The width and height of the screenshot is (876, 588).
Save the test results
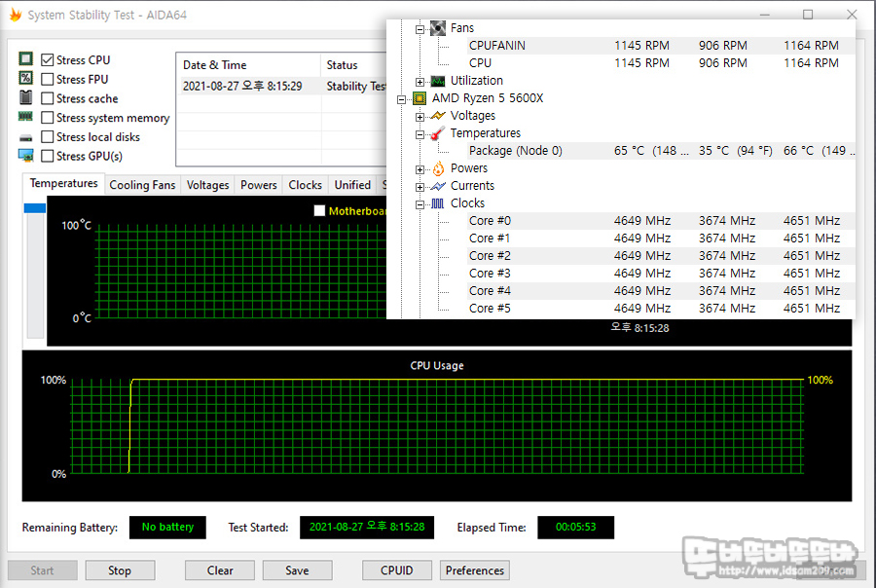pyautogui.click(x=297, y=570)
